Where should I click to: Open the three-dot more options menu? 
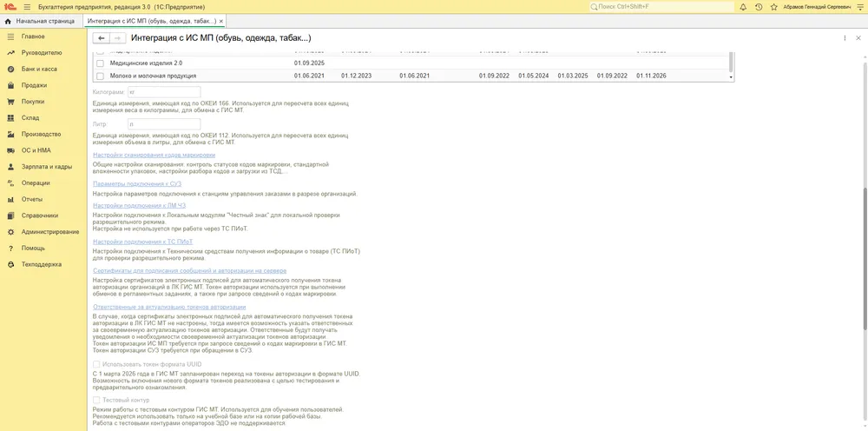pos(845,38)
